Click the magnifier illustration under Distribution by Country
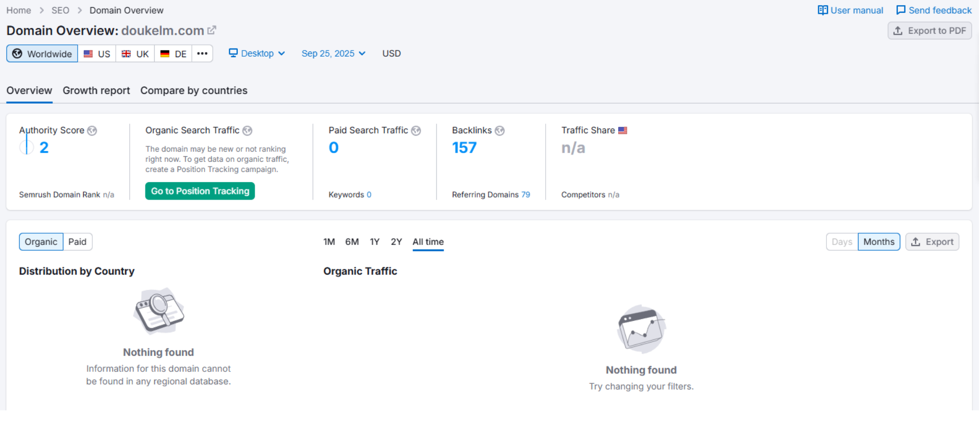Screen dimensions: 980x442 click(x=159, y=311)
